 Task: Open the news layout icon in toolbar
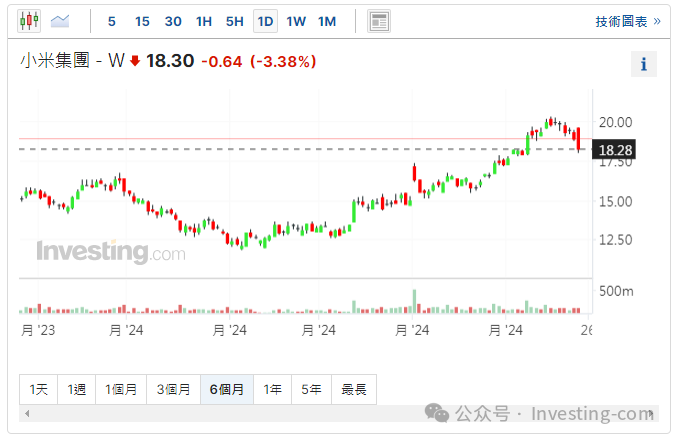tap(379, 21)
